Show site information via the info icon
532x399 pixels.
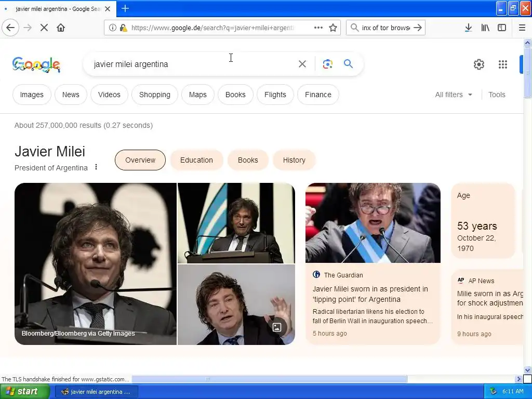click(113, 28)
